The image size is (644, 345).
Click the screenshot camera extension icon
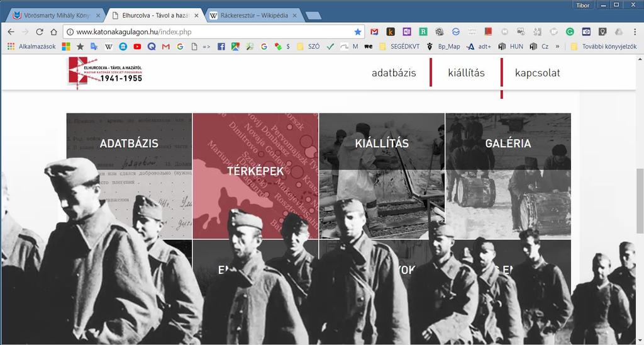586,31
